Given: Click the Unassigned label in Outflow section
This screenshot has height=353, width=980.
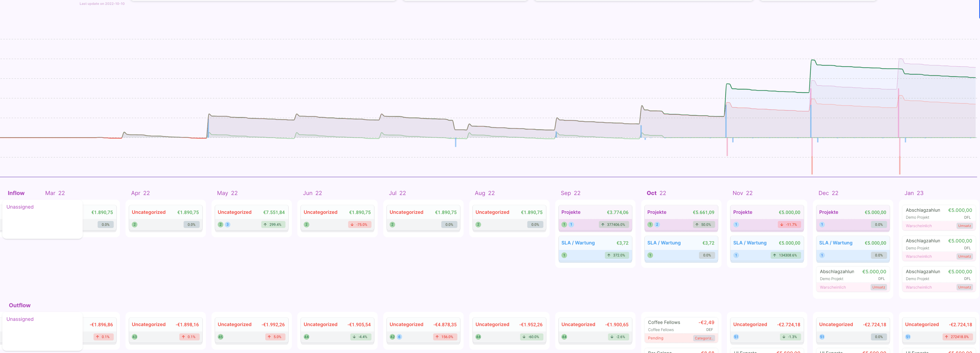Looking at the screenshot, I should pyautogui.click(x=20, y=319).
